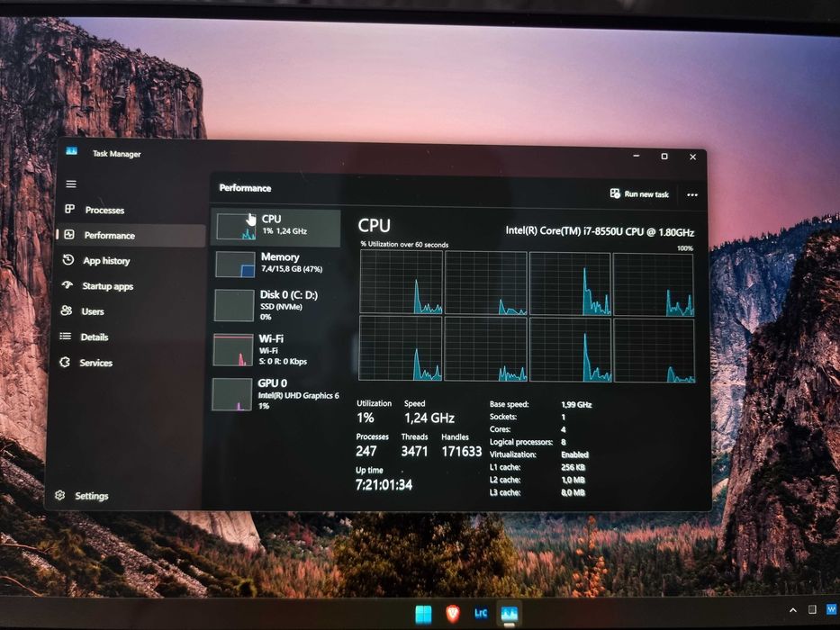Image resolution: width=840 pixels, height=630 pixels.
Task: Click the Virtualization Enabled value
Action: pos(574,454)
